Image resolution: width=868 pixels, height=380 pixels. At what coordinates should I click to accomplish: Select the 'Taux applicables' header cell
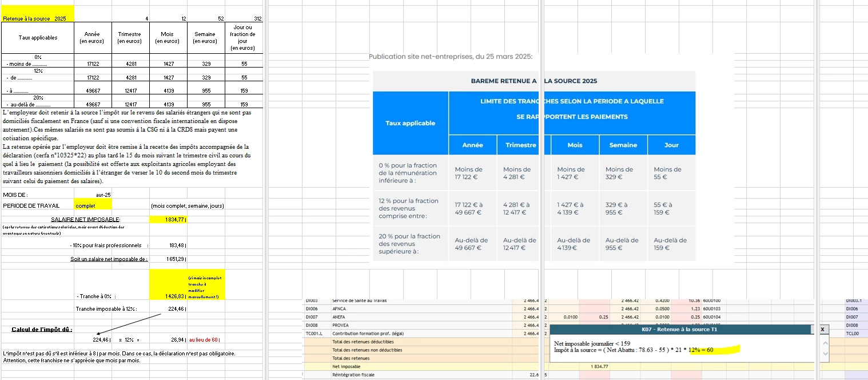[38, 38]
